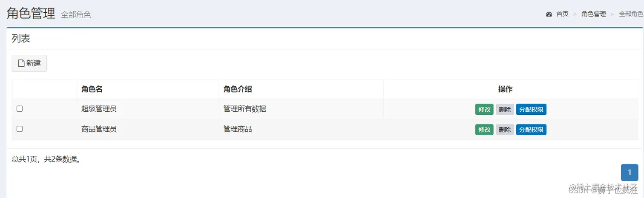Click 修改 for 商品管理员
644x198 pixels.
[484, 130]
